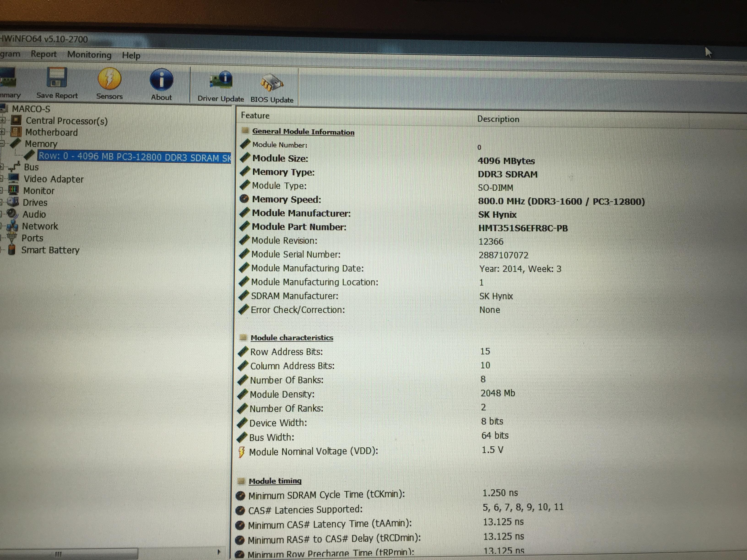Select the Network tree item
Image resolution: width=747 pixels, height=560 pixels.
point(40,226)
